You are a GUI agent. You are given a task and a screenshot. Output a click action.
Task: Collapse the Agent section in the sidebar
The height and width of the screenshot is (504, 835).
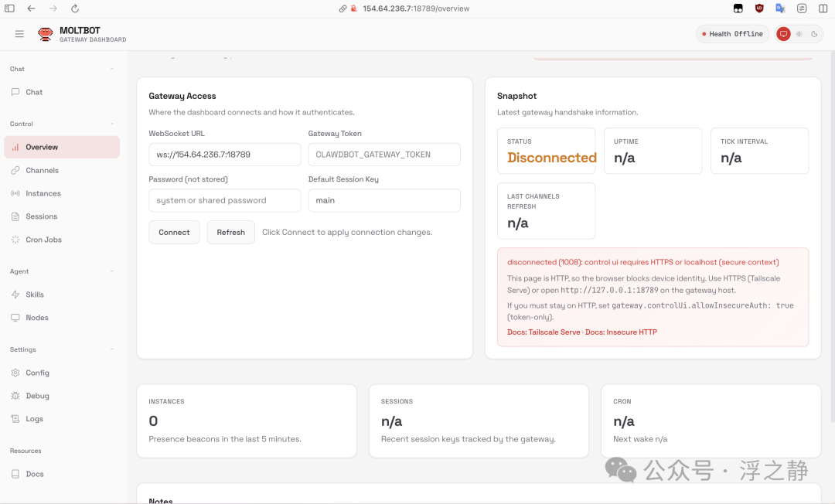(x=112, y=271)
